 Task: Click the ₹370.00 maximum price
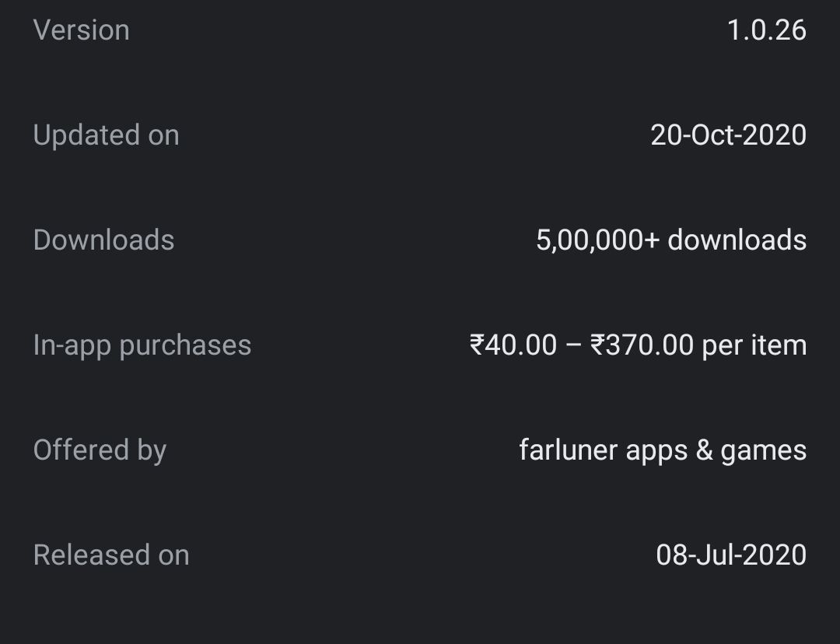point(642,345)
